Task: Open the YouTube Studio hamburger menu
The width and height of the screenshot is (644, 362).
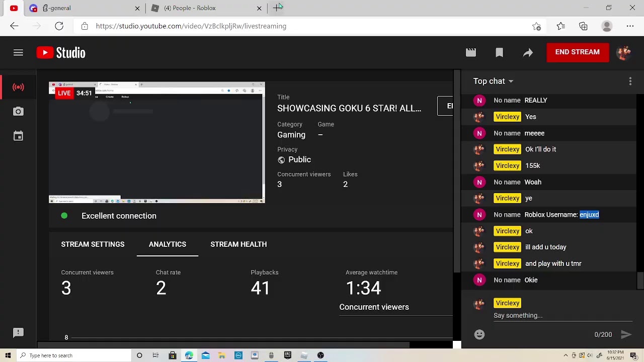Action: (18, 52)
